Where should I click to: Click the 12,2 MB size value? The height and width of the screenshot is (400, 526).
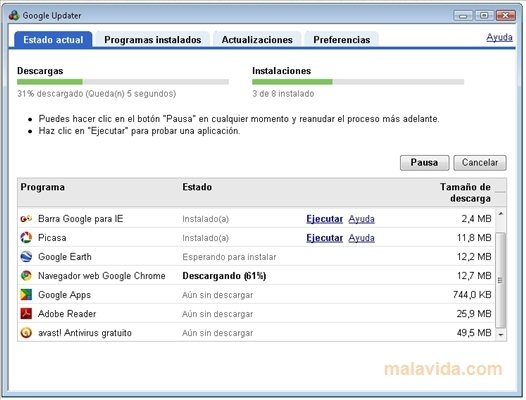tap(474, 257)
